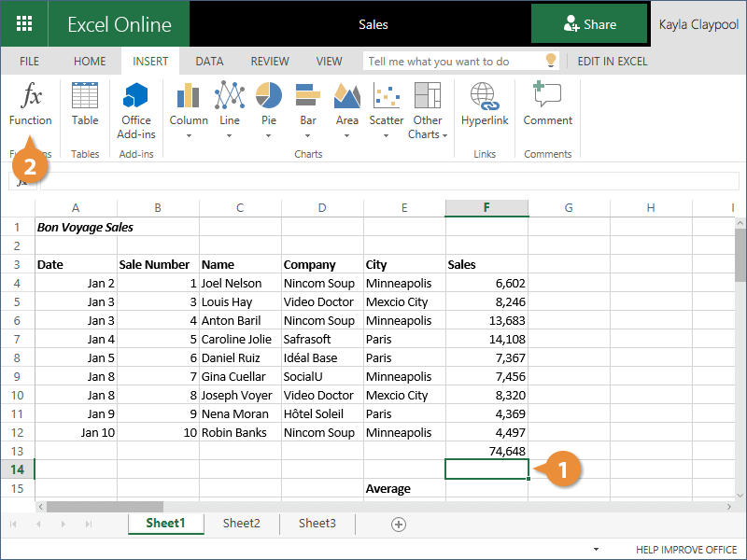Switch to the DATA ribbon tab
The image size is (747, 560).
(x=209, y=62)
